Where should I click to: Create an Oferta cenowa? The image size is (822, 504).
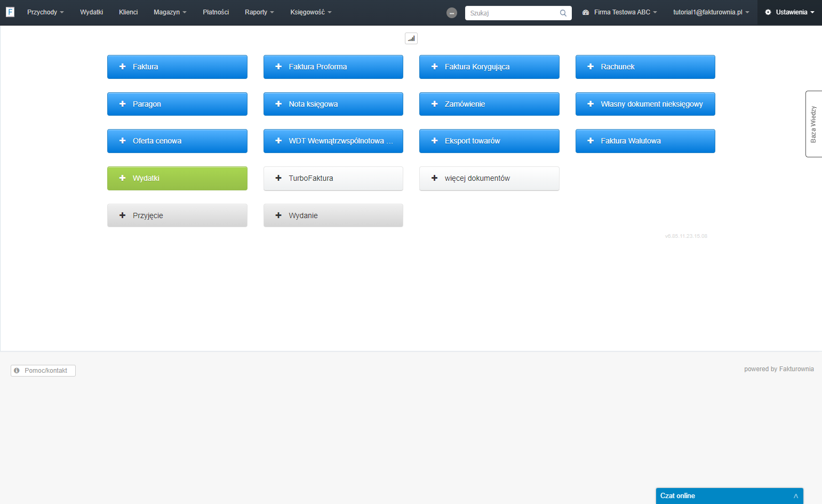[177, 141]
